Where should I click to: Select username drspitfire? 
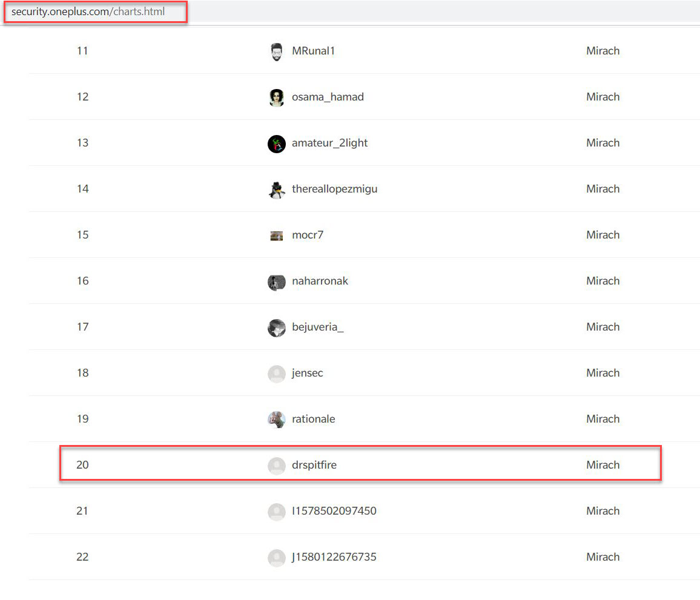click(314, 465)
